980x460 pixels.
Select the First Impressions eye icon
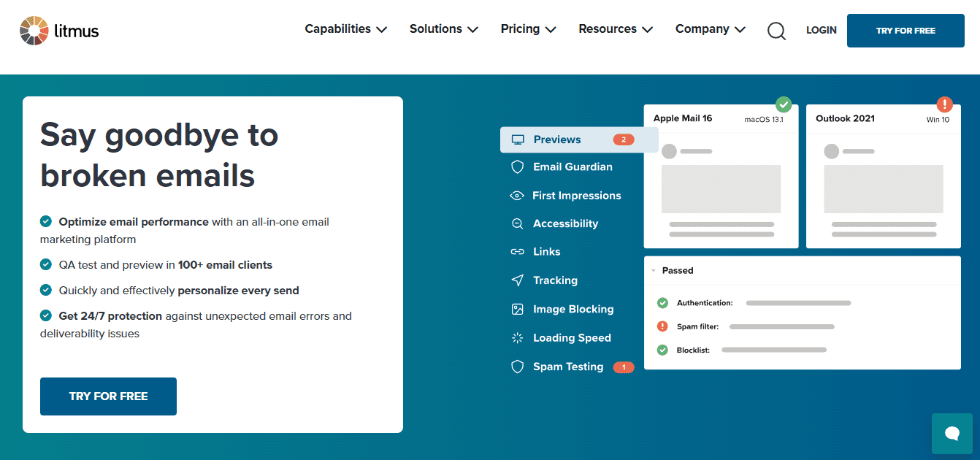click(x=517, y=195)
